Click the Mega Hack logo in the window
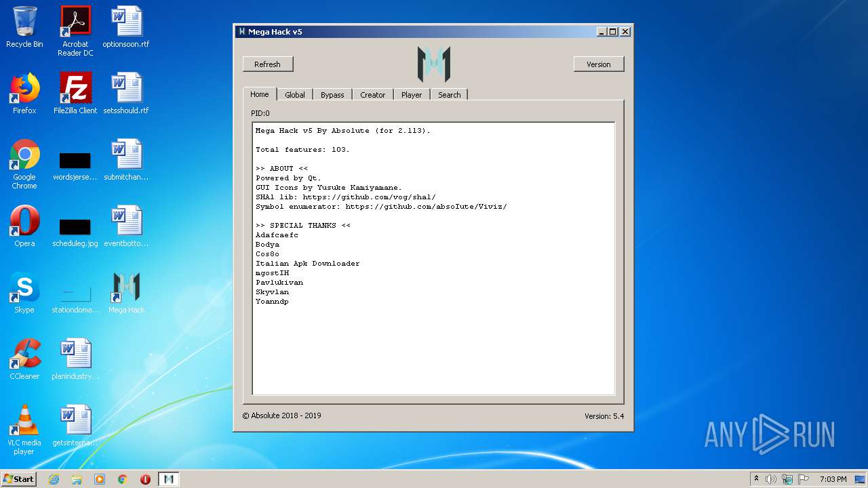 click(x=434, y=64)
